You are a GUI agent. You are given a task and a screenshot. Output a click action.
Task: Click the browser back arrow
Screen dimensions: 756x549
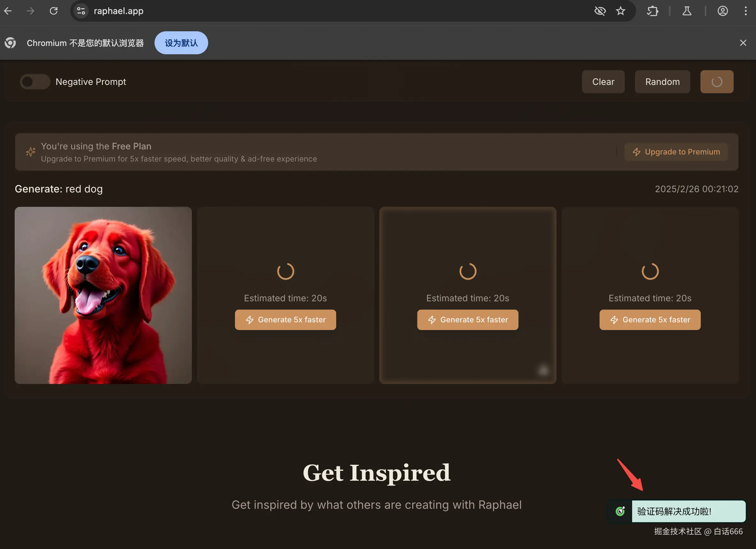8,11
